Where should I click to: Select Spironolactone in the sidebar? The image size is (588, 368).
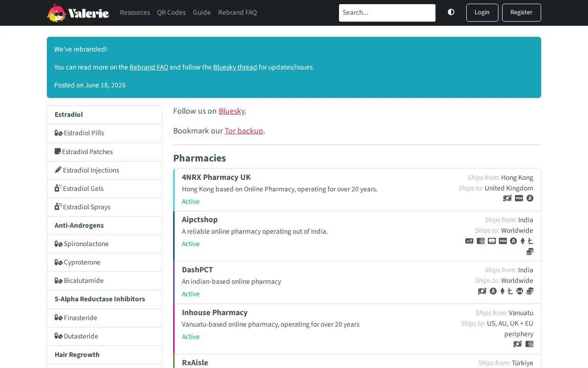[104, 244]
